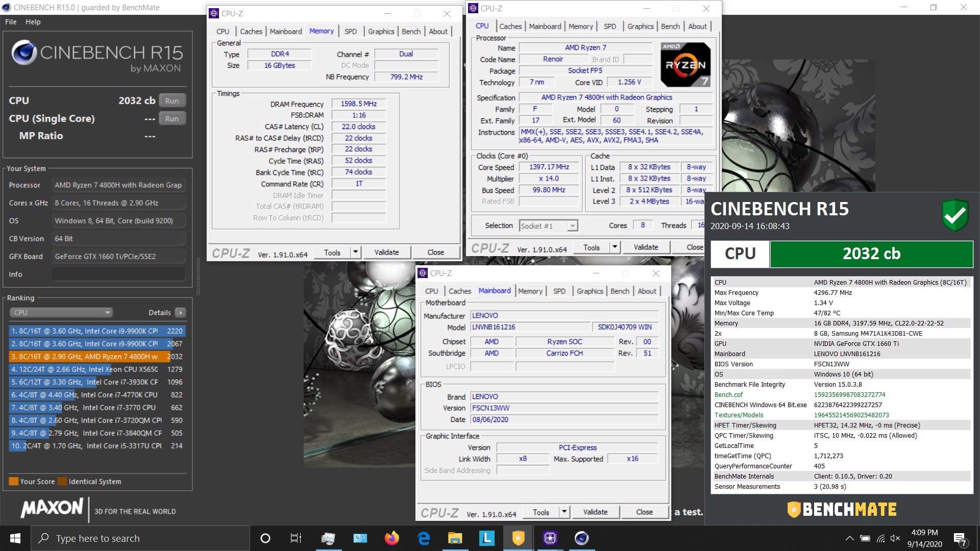980x551 pixels.
Task: Click the Info input field in Your System
Action: coord(118,274)
